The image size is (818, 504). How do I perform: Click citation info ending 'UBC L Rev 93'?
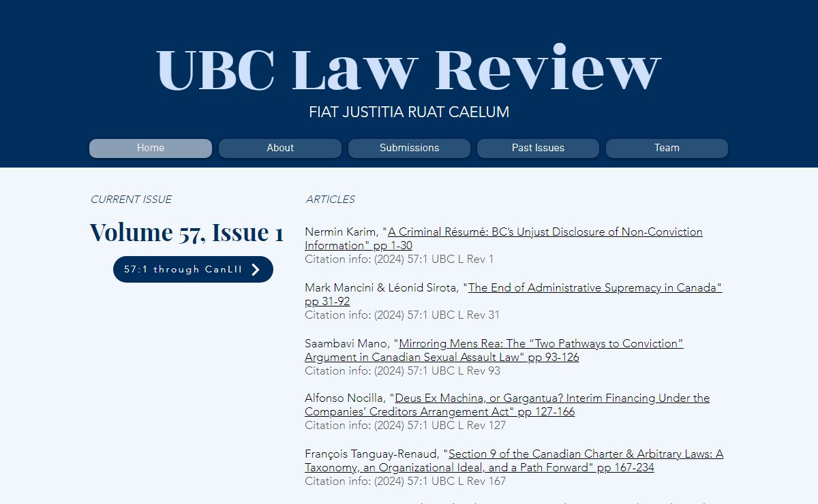[402, 371]
